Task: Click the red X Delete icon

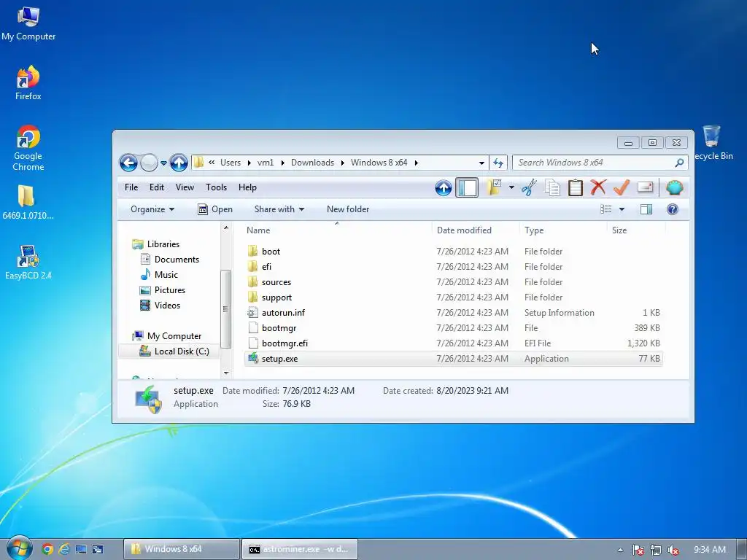Action: (598, 187)
